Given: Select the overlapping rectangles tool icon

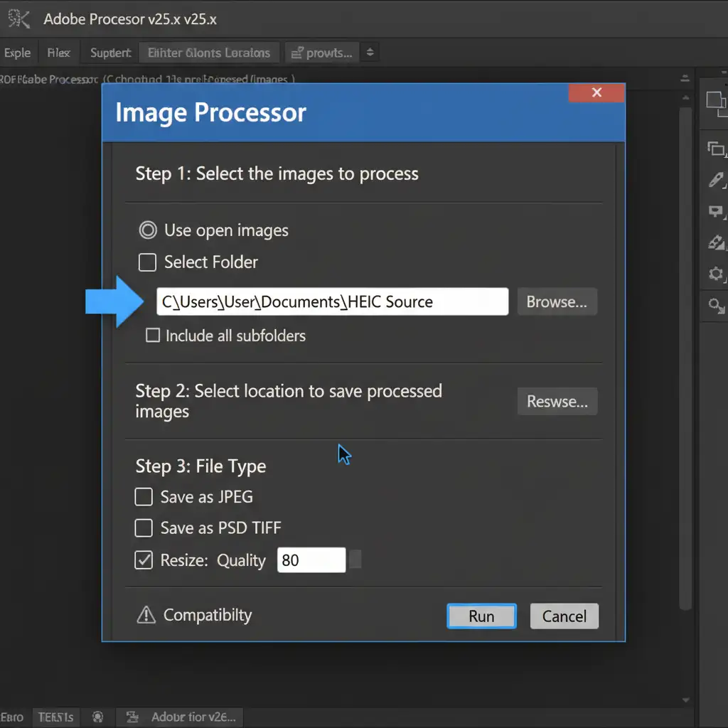Looking at the screenshot, I should (x=715, y=149).
